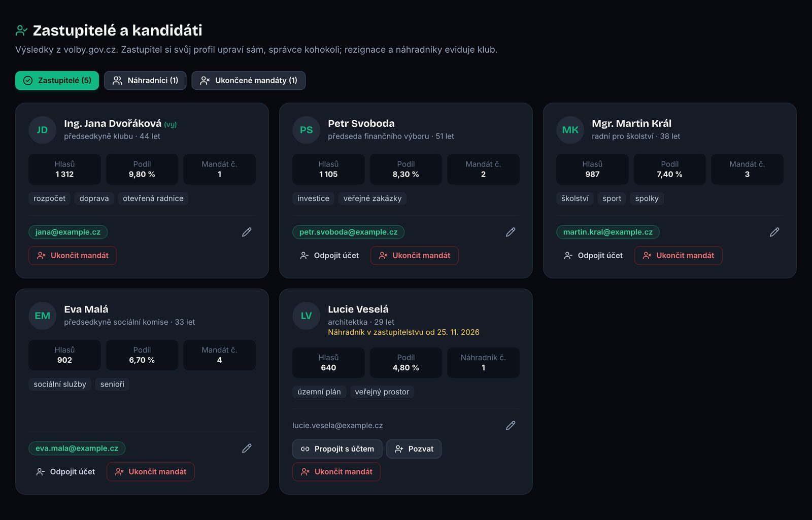Open the Ukončené mandáty (1) tab

tap(249, 81)
